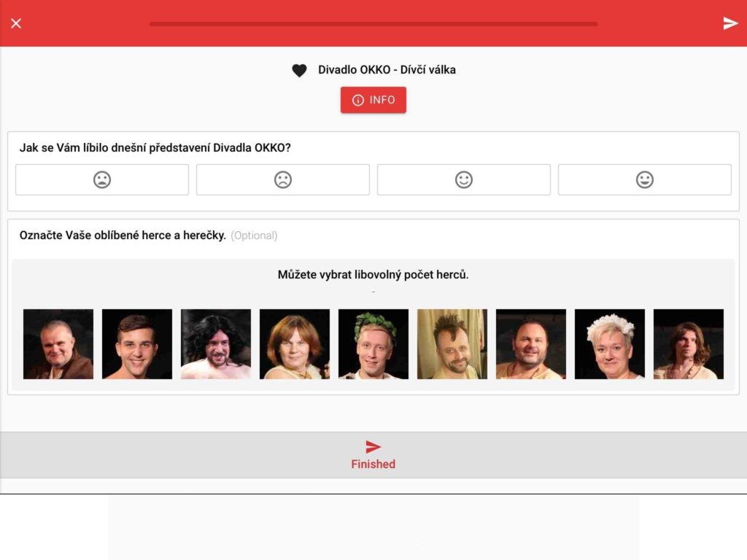This screenshot has width=747, height=560.
Task: Pick the person with long brown wavy wig
Action: pyautogui.click(x=689, y=344)
